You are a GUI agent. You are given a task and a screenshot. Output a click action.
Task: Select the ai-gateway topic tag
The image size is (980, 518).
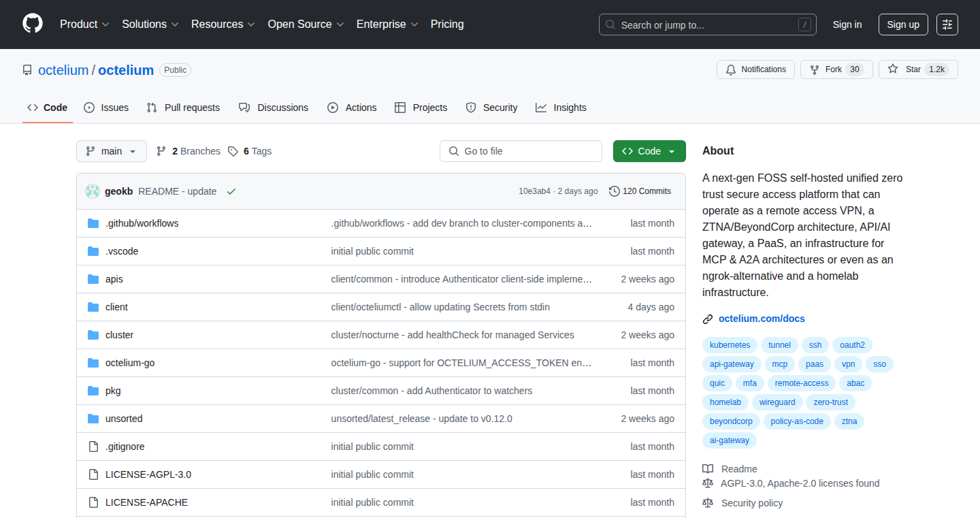click(730, 440)
